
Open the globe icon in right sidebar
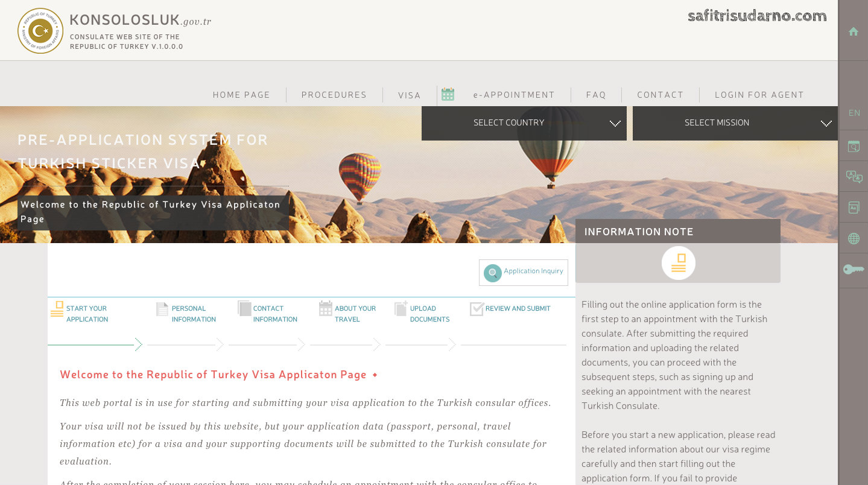tap(854, 239)
